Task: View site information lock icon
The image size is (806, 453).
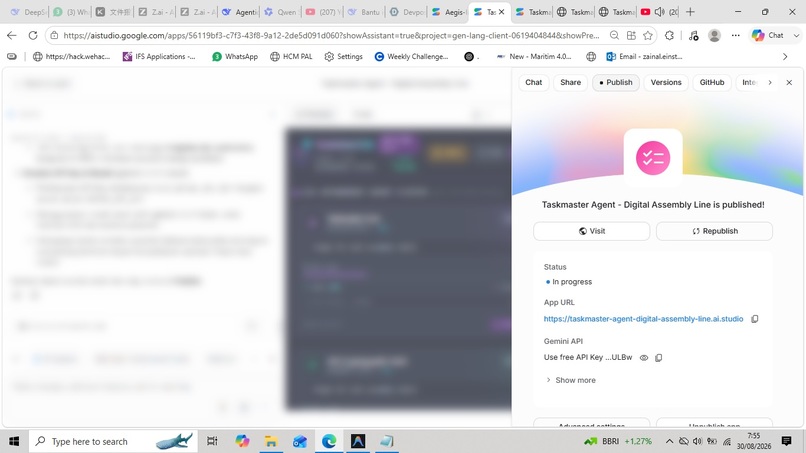Action: [x=54, y=35]
